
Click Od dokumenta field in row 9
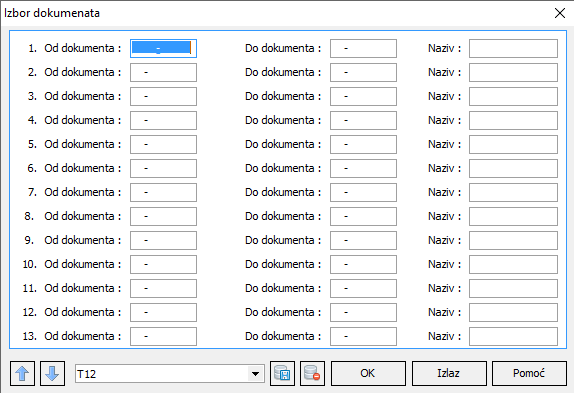pyautogui.click(x=163, y=240)
